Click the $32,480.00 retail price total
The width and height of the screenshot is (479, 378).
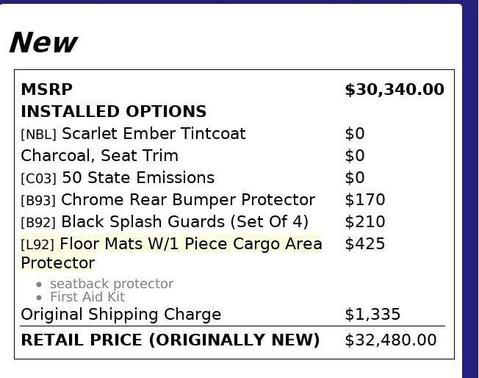[x=391, y=340]
